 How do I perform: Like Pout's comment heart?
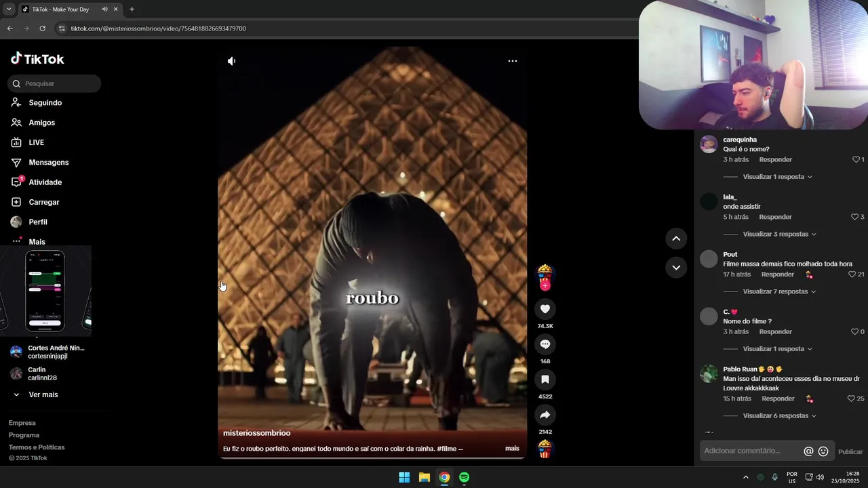(852, 274)
